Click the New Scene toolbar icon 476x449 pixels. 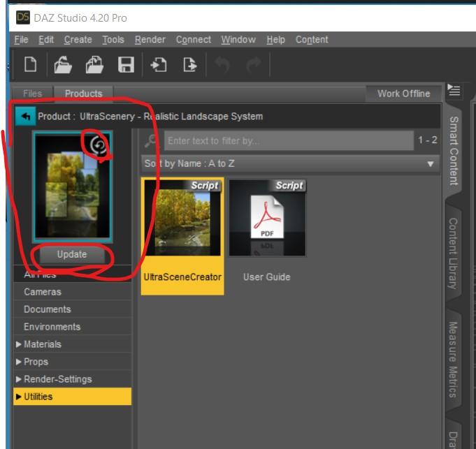30,64
